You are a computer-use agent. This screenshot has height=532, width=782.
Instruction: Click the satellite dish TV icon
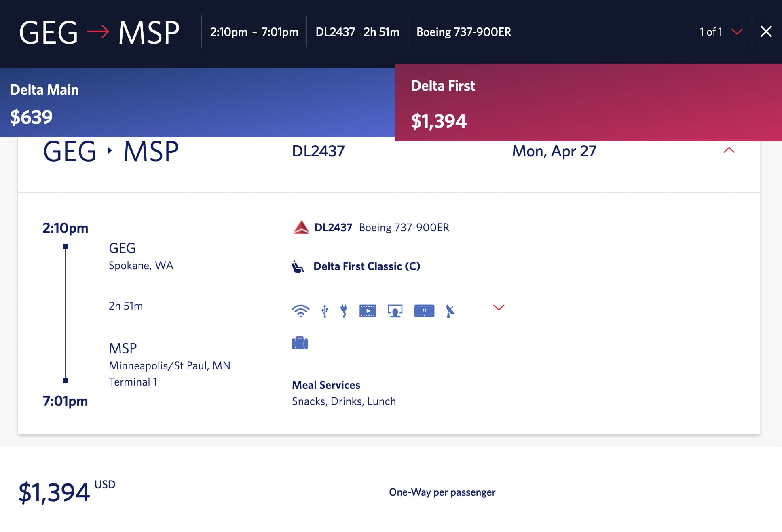coord(450,311)
